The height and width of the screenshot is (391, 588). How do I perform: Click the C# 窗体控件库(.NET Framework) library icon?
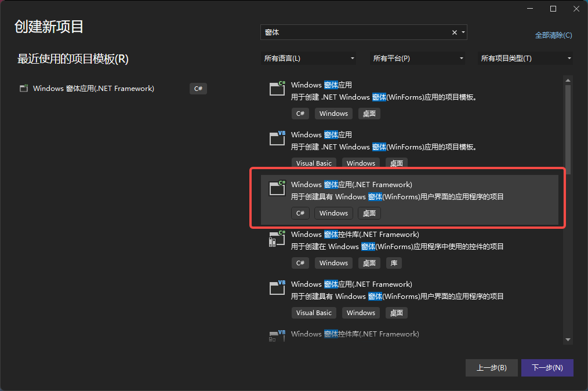click(278, 238)
